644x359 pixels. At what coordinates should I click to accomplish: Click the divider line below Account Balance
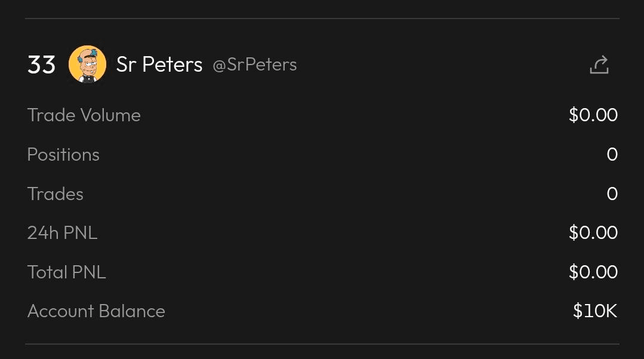point(322,344)
